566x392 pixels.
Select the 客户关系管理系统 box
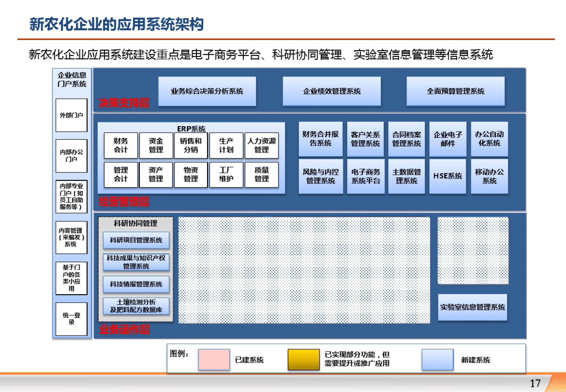365,139
